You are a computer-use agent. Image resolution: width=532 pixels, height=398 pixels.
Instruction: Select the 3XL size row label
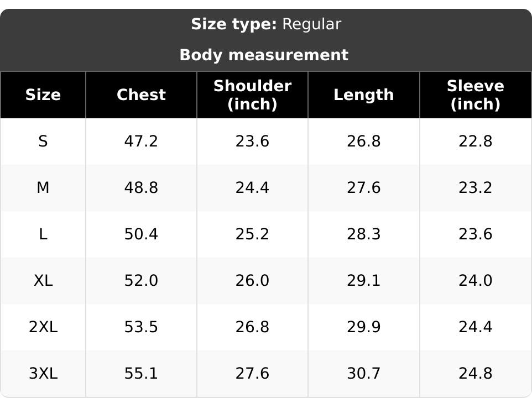point(43,374)
